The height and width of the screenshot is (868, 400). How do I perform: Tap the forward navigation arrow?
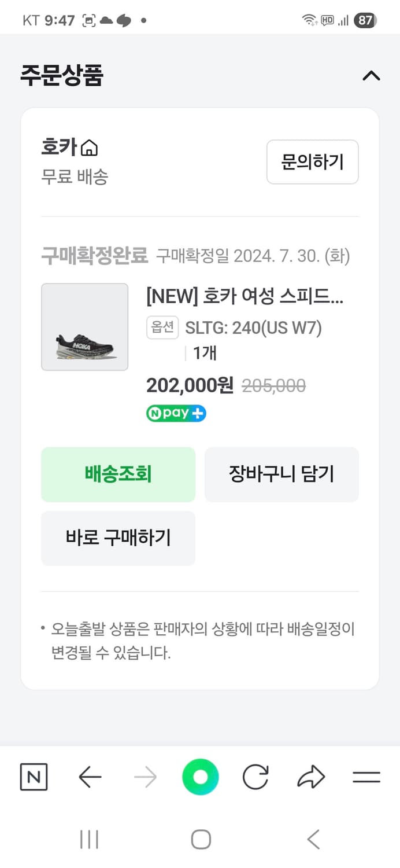click(x=145, y=777)
